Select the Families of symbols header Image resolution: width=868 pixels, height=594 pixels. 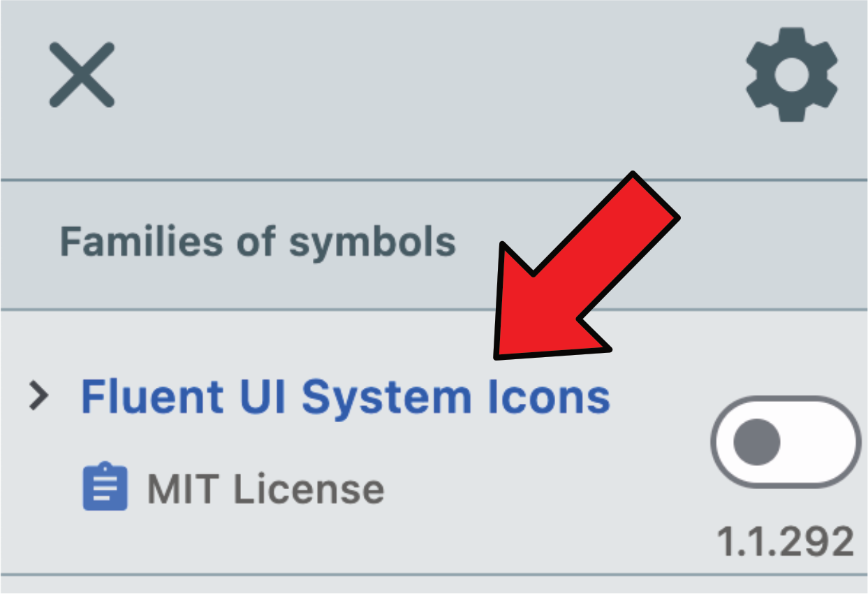[258, 242]
